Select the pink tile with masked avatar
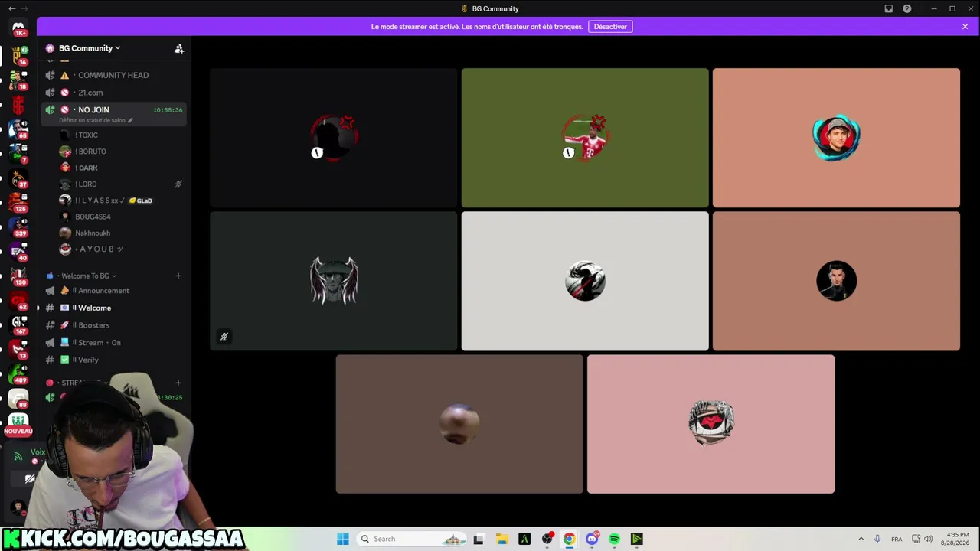 coord(710,424)
